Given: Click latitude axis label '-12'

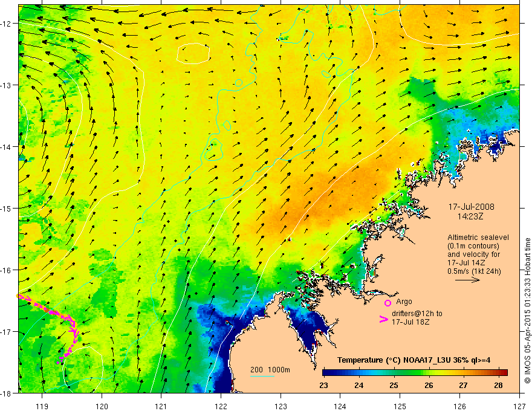Looking at the screenshot, I should (x=6, y=24).
